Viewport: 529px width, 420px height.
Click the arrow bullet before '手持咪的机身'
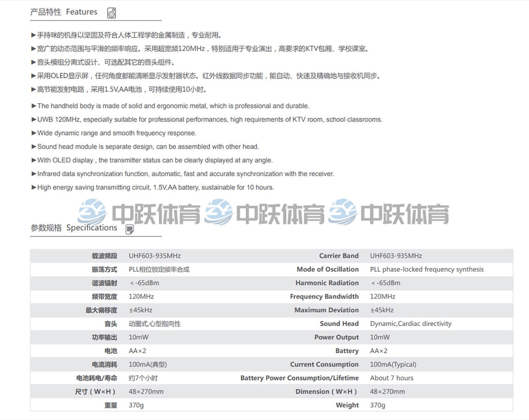[33, 35]
